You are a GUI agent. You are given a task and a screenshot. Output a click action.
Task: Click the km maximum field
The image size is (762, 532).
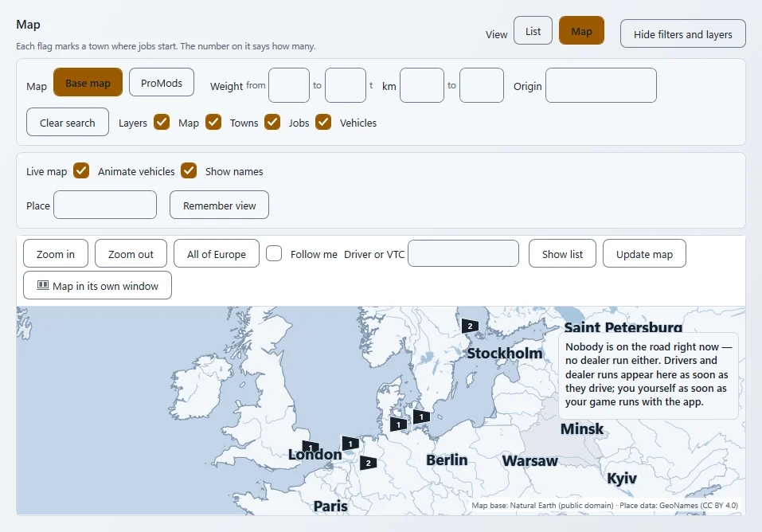(x=482, y=85)
